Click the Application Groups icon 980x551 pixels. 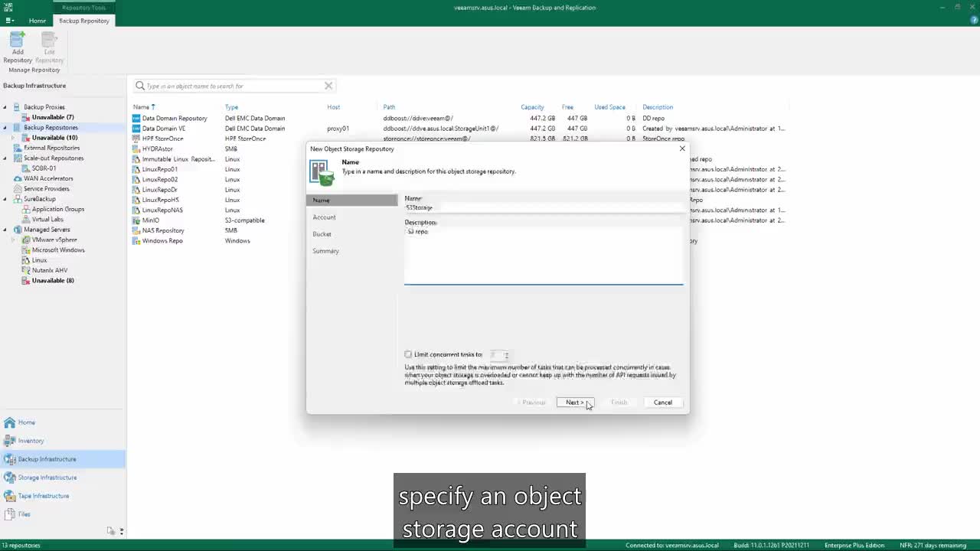click(25, 209)
